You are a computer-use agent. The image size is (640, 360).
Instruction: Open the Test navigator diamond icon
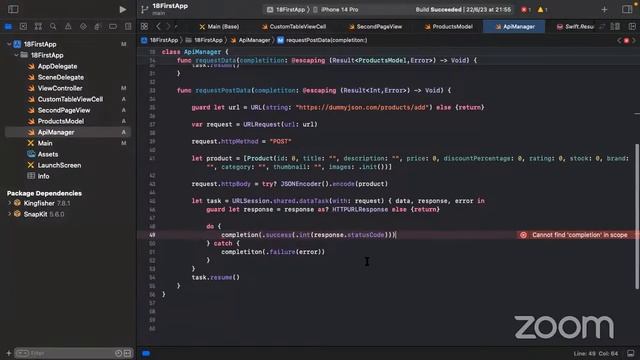83,27
